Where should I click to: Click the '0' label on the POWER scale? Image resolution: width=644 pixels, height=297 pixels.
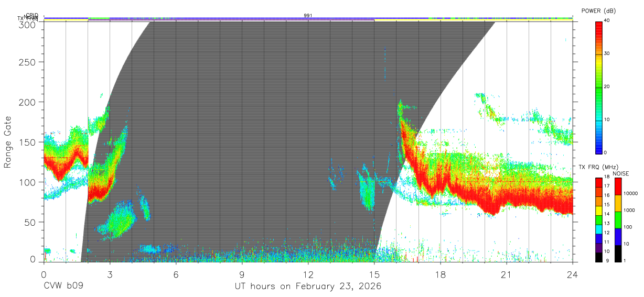click(x=605, y=153)
